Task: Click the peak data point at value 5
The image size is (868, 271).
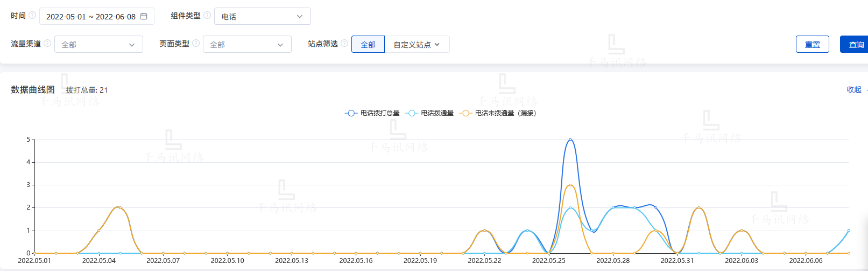Action: pyautogui.click(x=570, y=140)
